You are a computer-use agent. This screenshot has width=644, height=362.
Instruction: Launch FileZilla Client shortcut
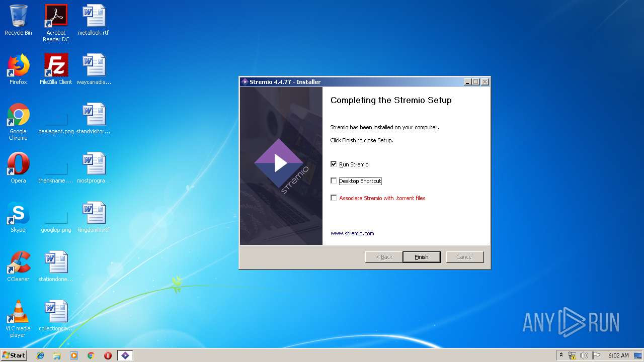click(x=56, y=69)
